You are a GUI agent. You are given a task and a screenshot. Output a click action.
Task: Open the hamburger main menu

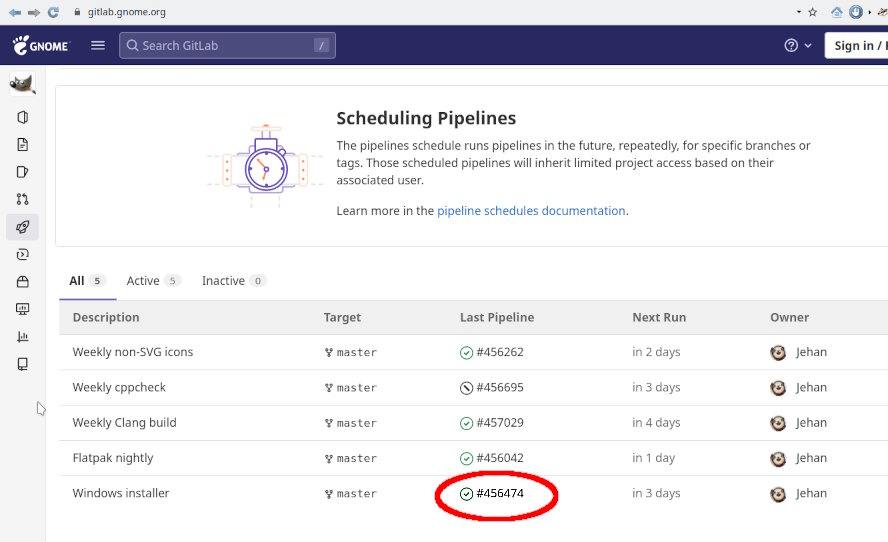[x=98, y=45]
